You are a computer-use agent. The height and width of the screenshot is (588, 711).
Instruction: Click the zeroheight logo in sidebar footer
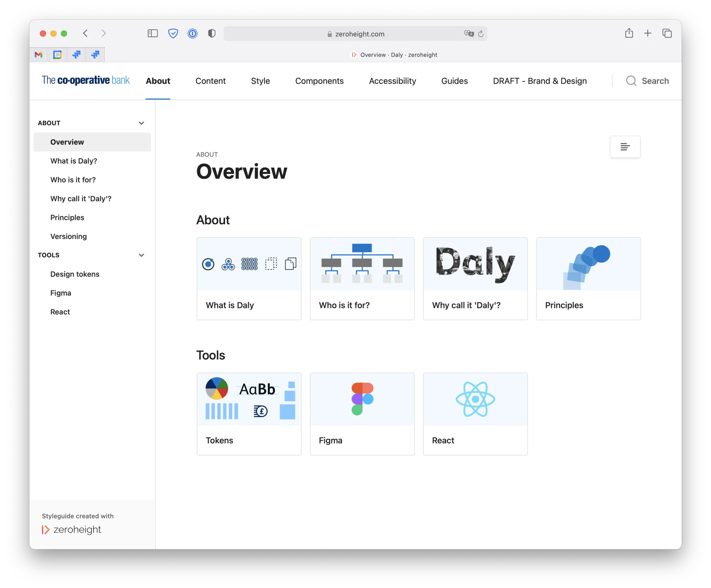[x=71, y=529]
